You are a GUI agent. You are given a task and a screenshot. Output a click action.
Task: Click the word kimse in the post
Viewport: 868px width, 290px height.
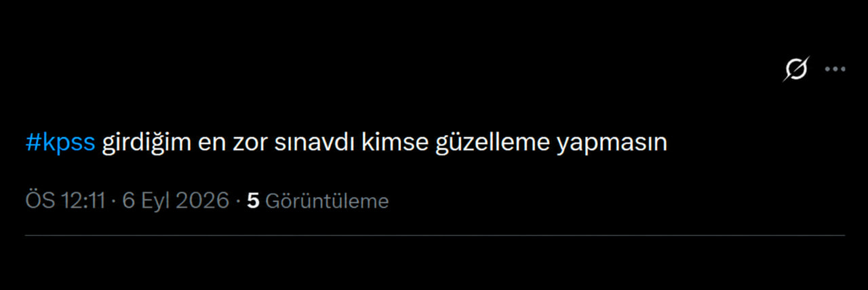[395, 143]
